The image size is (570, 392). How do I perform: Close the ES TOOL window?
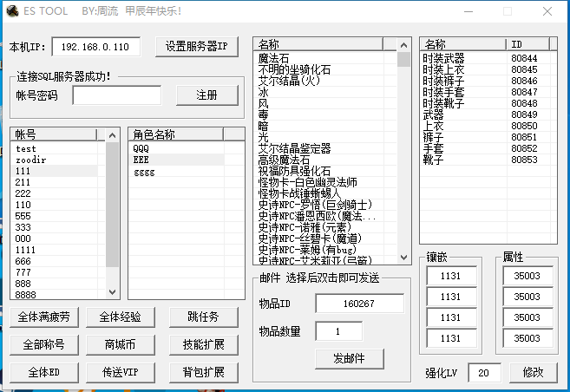pos(547,11)
